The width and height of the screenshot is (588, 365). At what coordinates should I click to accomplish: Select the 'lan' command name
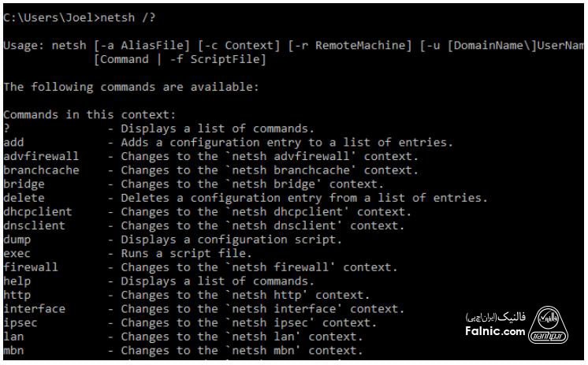tap(13, 337)
